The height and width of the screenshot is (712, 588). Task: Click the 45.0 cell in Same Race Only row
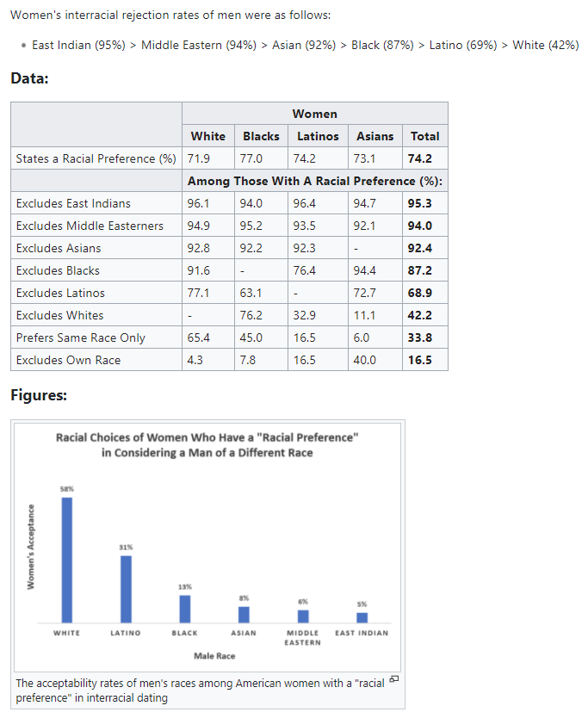261,337
